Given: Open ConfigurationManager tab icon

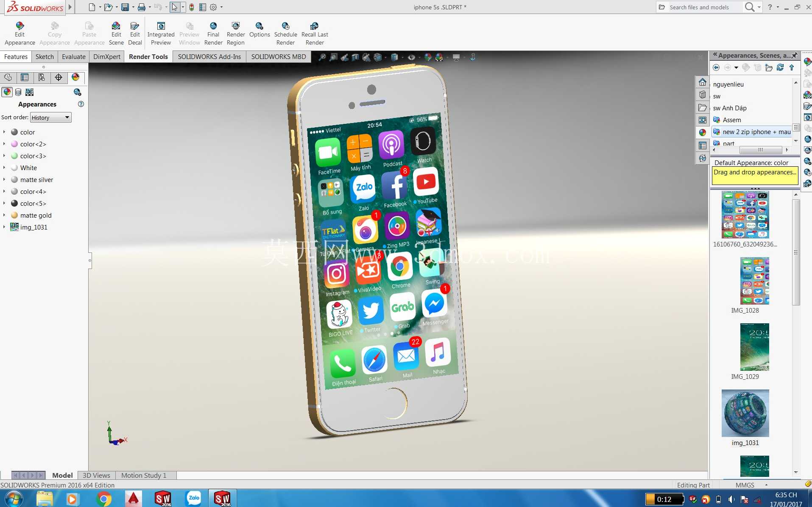Looking at the screenshot, I should tap(42, 77).
